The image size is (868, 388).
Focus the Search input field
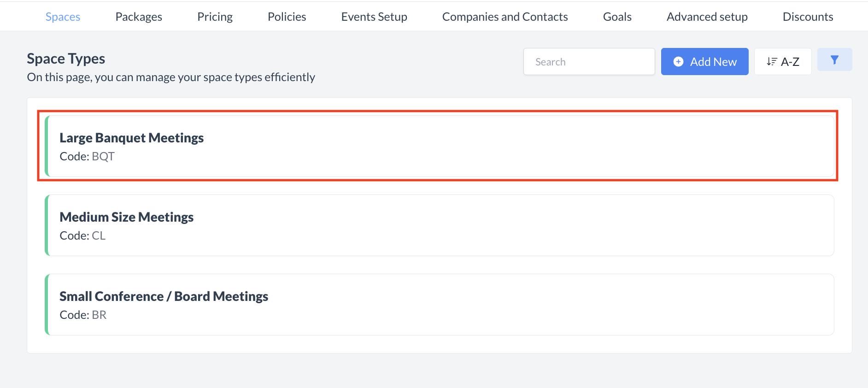(589, 62)
